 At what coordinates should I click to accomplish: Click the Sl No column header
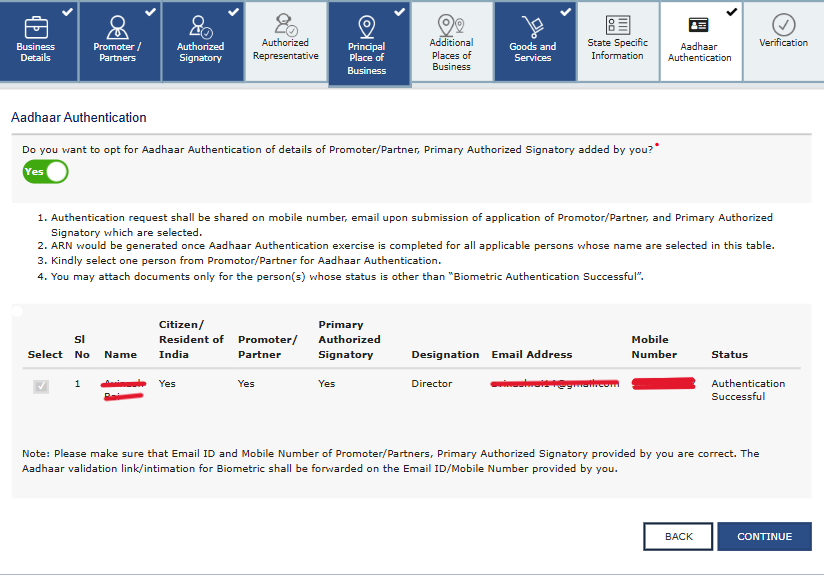point(81,347)
